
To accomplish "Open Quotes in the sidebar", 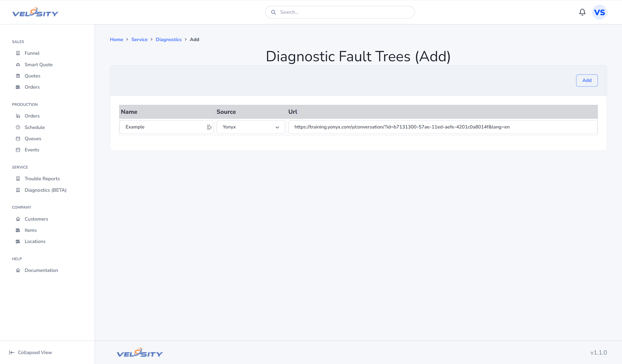I will [32, 76].
